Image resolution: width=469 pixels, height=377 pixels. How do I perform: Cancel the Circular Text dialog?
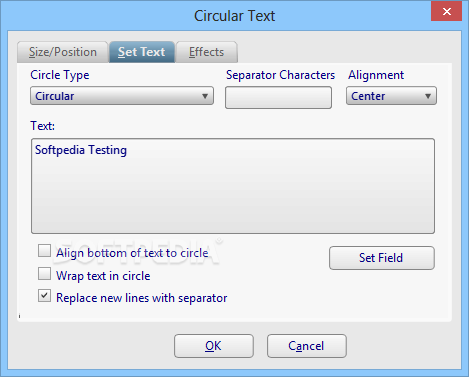pyautogui.click(x=307, y=346)
